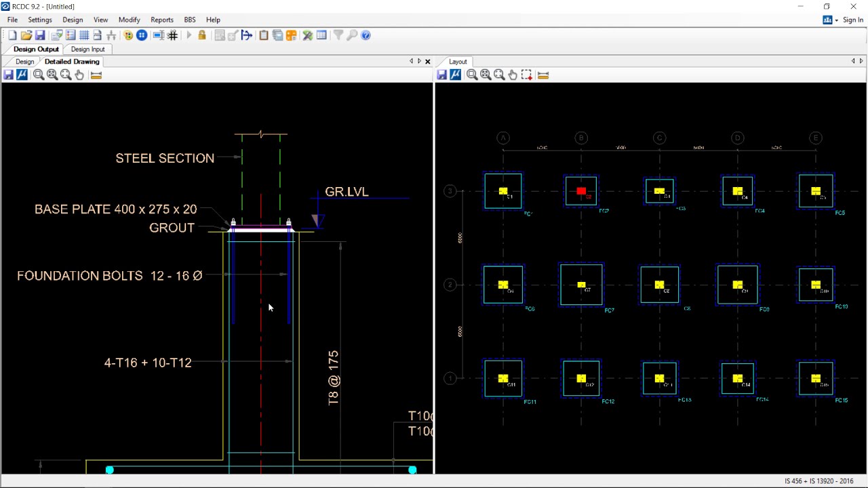Open the Reports menu
Screen dimensions: 868x488
click(162, 20)
